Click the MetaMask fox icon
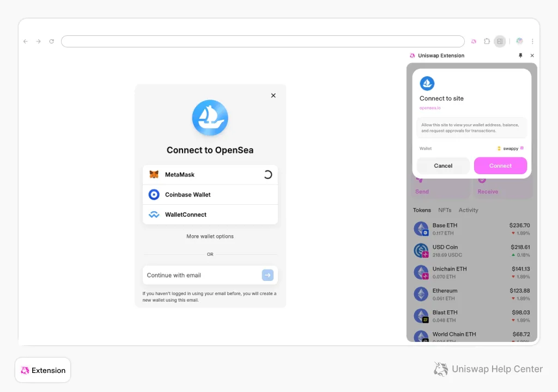 [x=154, y=175]
